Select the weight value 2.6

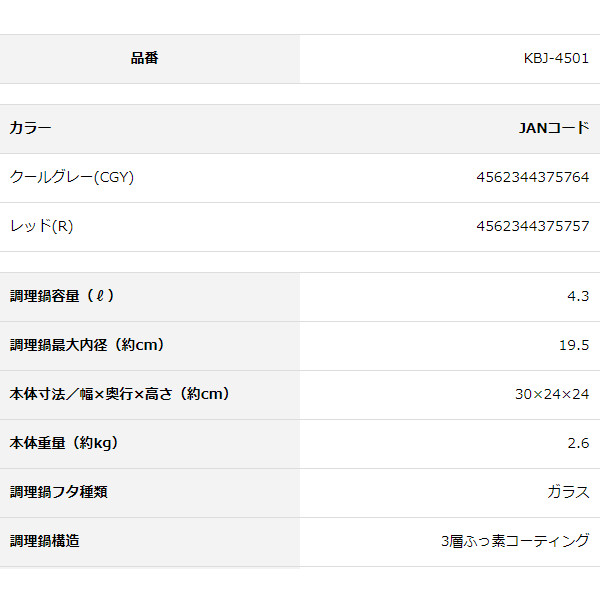click(578, 443)
